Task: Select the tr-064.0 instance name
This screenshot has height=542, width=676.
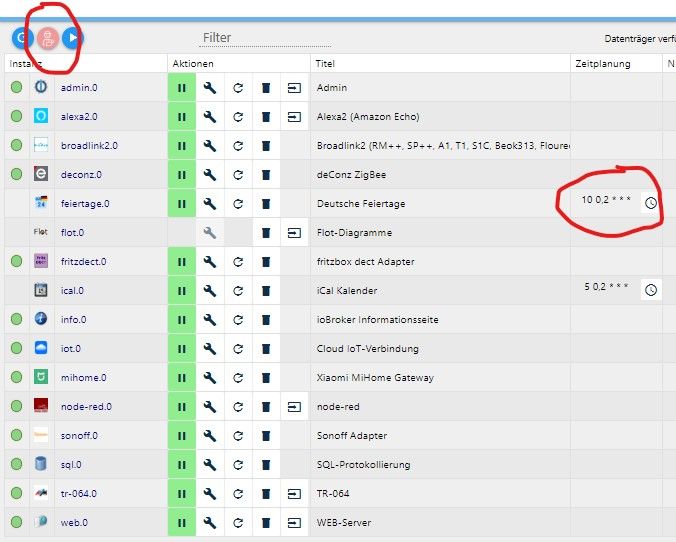Action: point(78,493)
